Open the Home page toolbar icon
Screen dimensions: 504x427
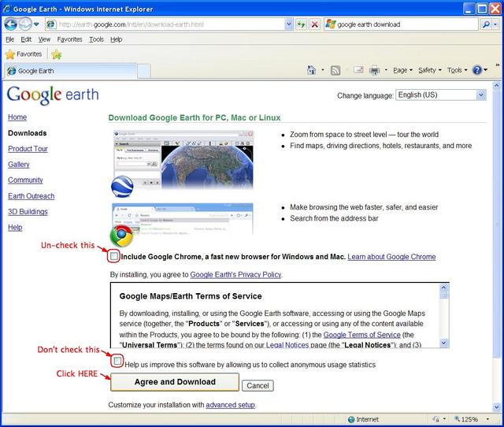coord(311,70)
